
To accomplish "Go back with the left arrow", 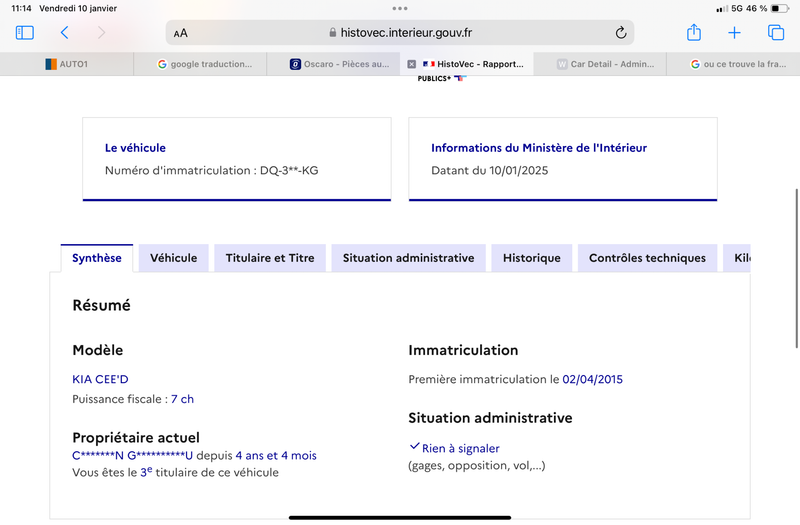I will coord(64,33).
